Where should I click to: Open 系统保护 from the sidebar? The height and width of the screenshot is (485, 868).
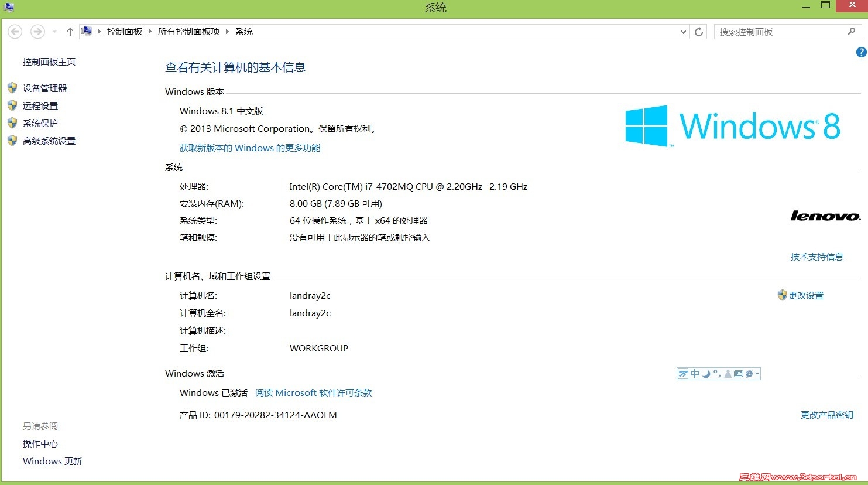pos(40,123)
